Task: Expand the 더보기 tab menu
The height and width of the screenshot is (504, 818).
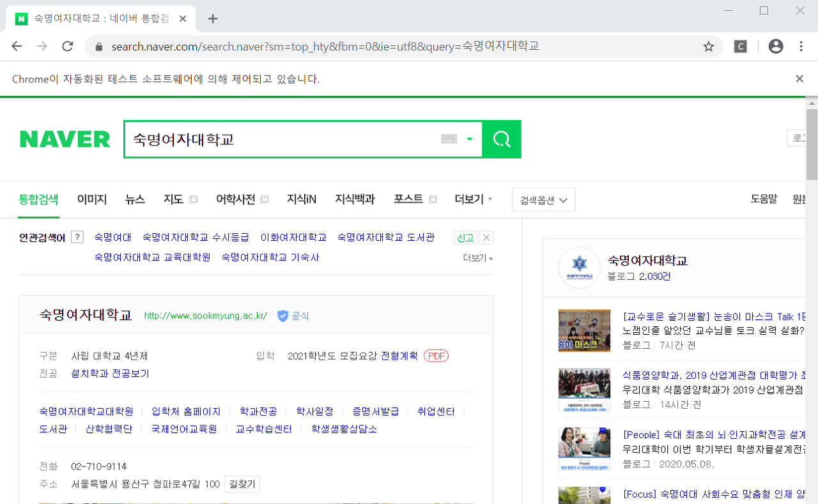Action: point(474,199)
